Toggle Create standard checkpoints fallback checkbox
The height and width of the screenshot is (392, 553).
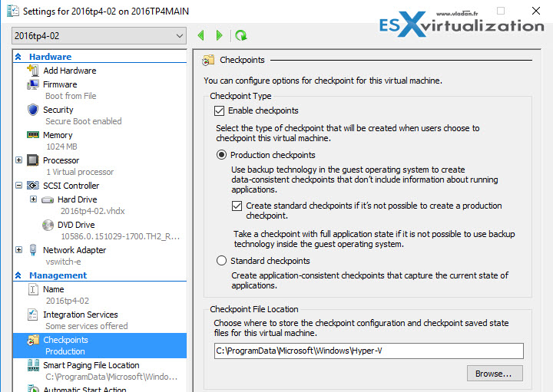pos(237,206)
